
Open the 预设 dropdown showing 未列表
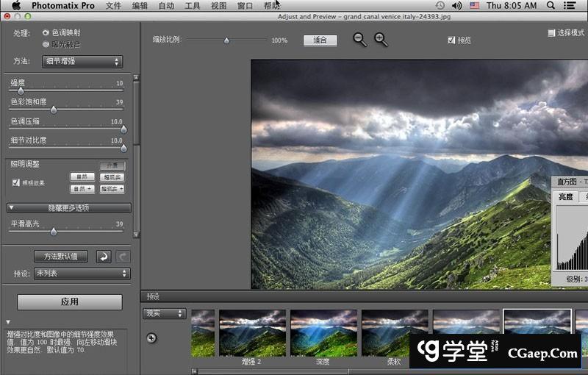[82, 274]
